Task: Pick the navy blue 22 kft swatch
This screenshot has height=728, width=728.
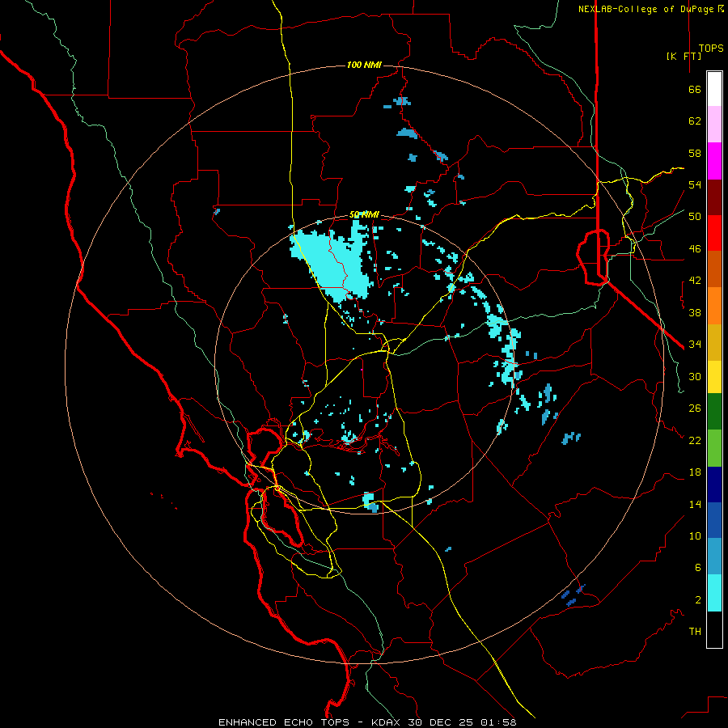Action: coord(714,485)
